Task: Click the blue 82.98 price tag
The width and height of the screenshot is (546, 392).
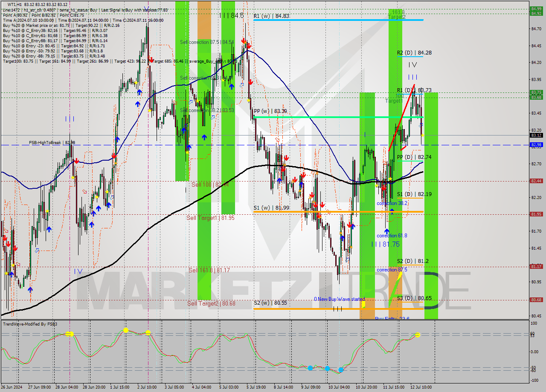Action: tap(536, 145)
